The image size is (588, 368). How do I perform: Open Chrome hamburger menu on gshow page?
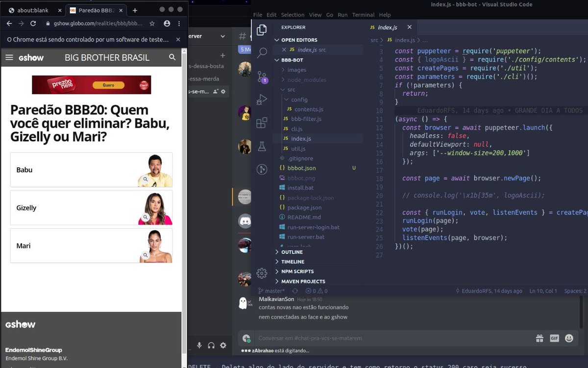pyautogui.click(x=9, y=57)
